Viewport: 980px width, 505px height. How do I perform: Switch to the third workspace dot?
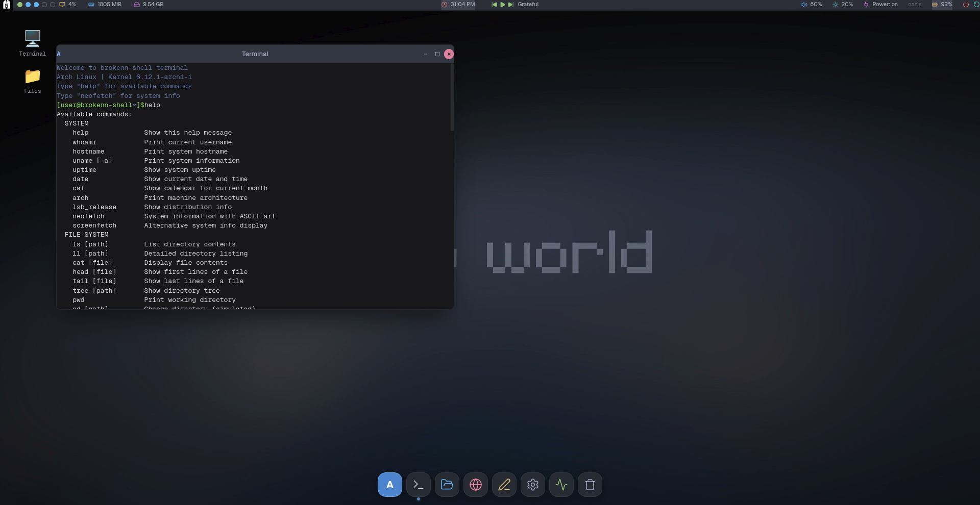tap(36, 5)
